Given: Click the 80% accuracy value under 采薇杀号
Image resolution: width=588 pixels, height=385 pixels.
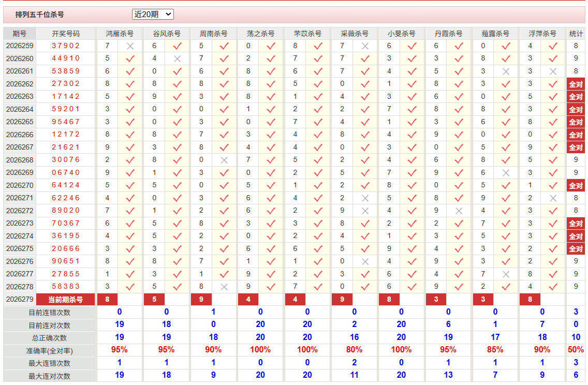Looking at the screenshot, I should click(x=354, y=350).
